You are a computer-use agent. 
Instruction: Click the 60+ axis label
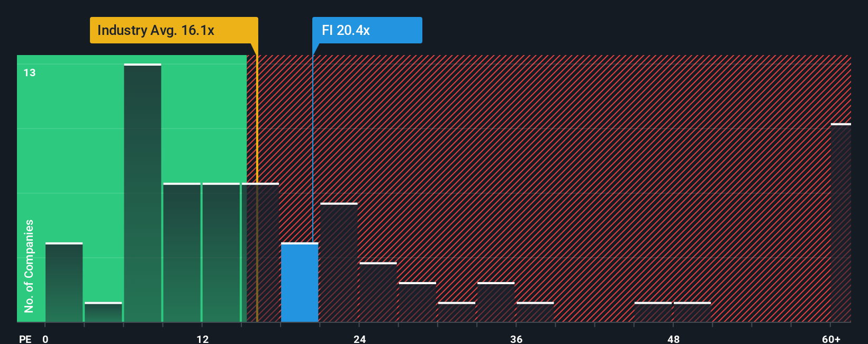831,339
